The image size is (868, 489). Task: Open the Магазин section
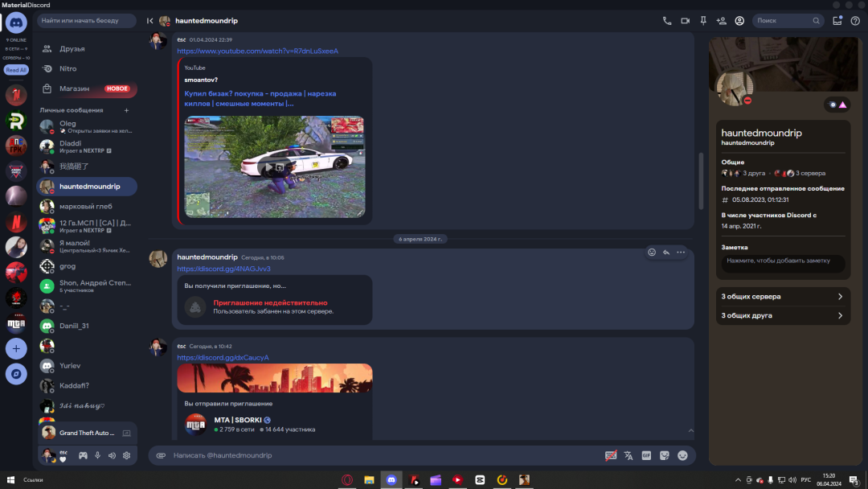74,88
